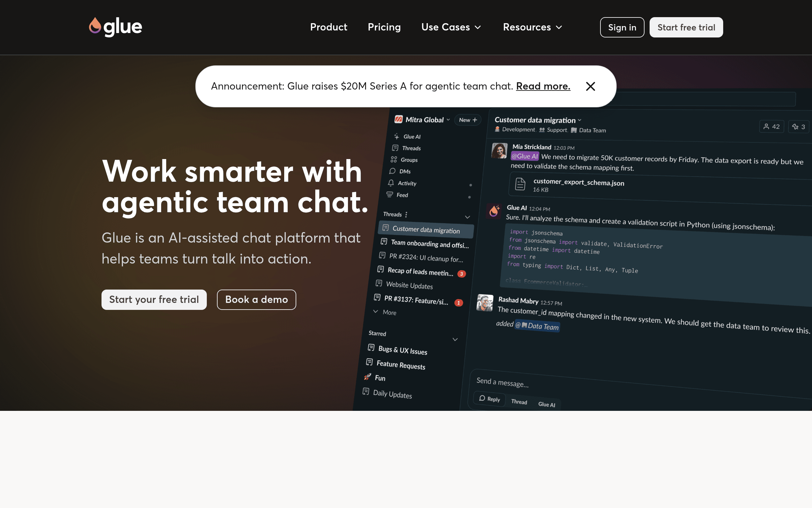Click the Glue AI avatar beside its 12:04 PM message
Viewport: 812px width, 508px height.
click(494, 211)
